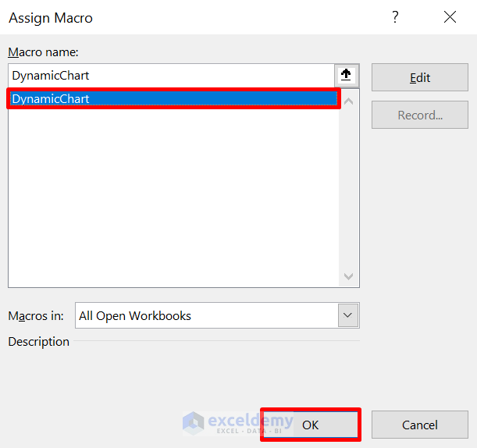Select DynamicChart in the macro list
Image resolution: width=477 pixels, height=448 pixels.
(173, 99)
